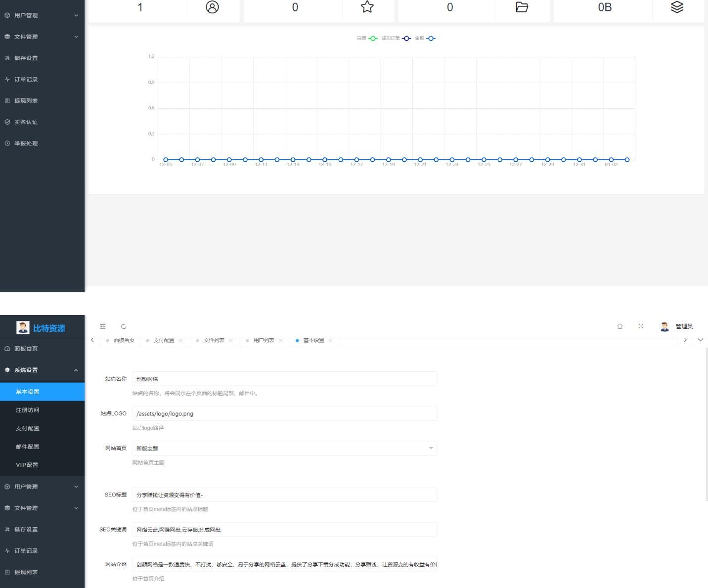Open the 网站首页 theme dropdown
708x588 pixels.
(284, 448)
